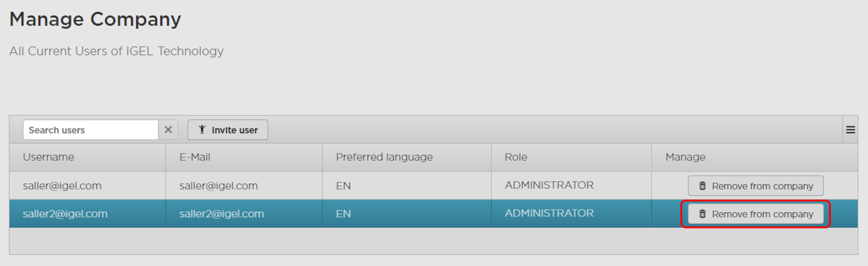Viewport: 868px width, 266px height.
Task: Sort by Role column header
Action: point(515,157)
